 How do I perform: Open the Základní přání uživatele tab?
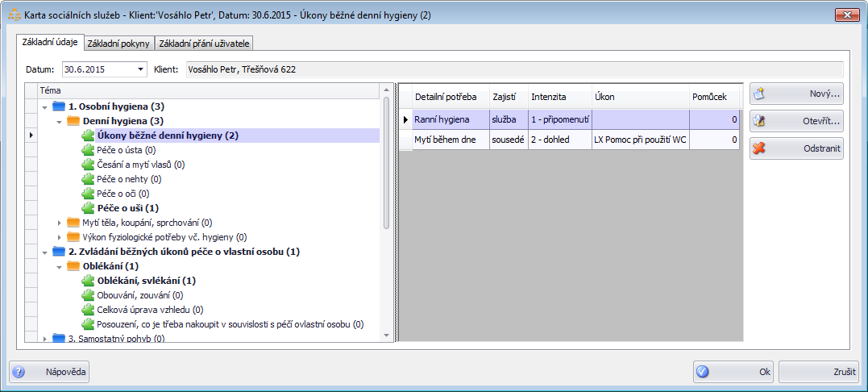click(x=205, y=44)
